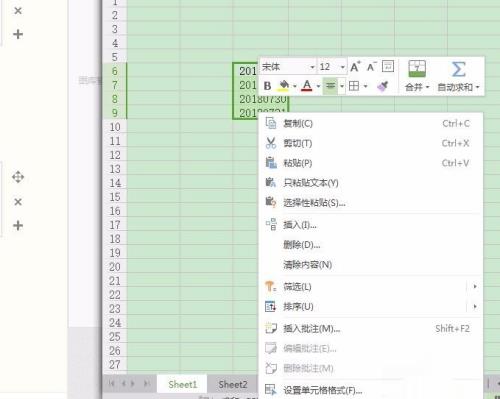
Task: Click the four-arrow move icon in left panel
Action: (18, 177)
